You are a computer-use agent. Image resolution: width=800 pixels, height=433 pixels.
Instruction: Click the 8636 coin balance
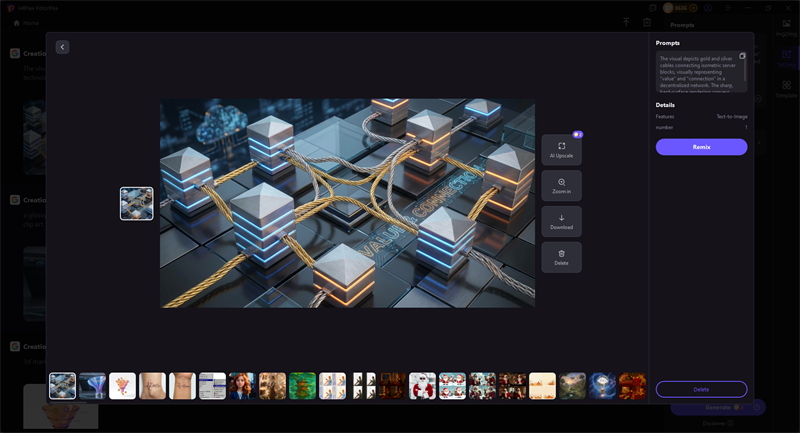pos(681,8)
